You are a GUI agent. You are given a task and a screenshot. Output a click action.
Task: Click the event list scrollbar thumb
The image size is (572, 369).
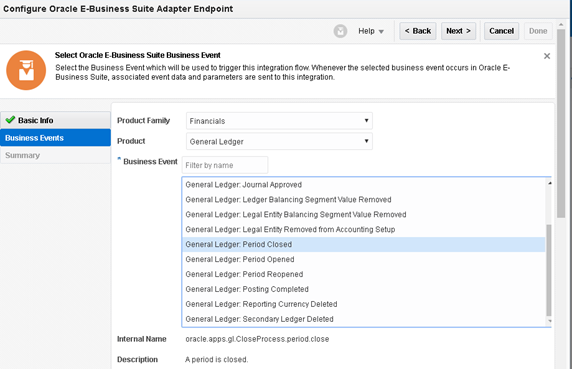pos(549,270)
